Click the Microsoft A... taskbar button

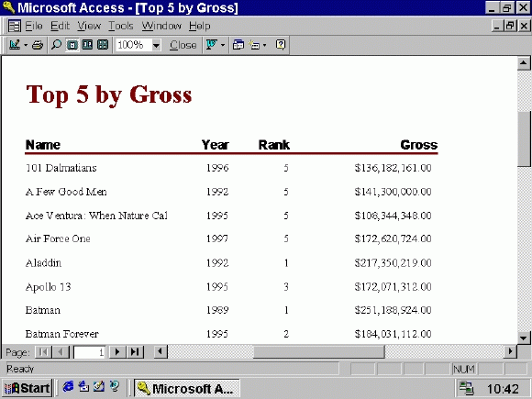coord(187,388)
